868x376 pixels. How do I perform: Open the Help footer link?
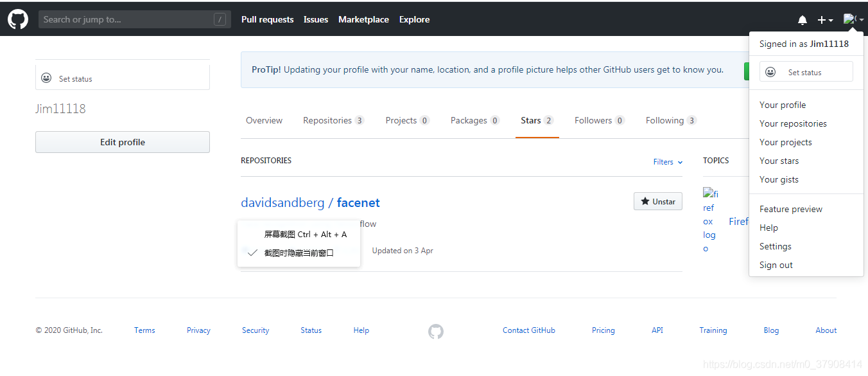click(361, 330)
